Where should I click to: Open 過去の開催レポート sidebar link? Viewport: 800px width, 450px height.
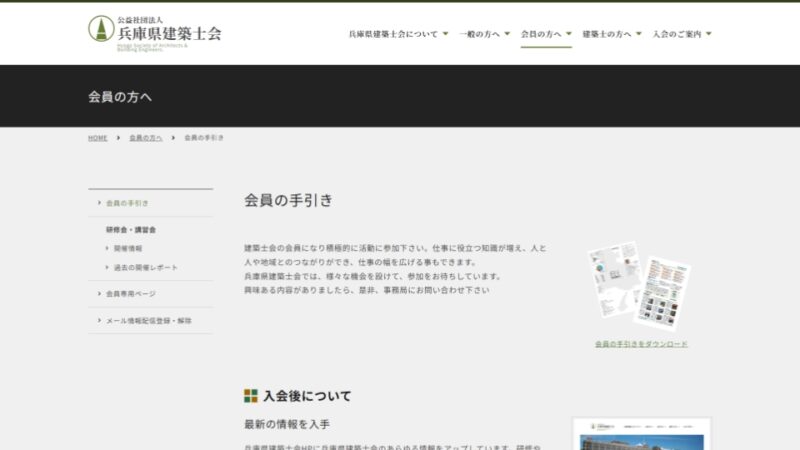point(145,267)
